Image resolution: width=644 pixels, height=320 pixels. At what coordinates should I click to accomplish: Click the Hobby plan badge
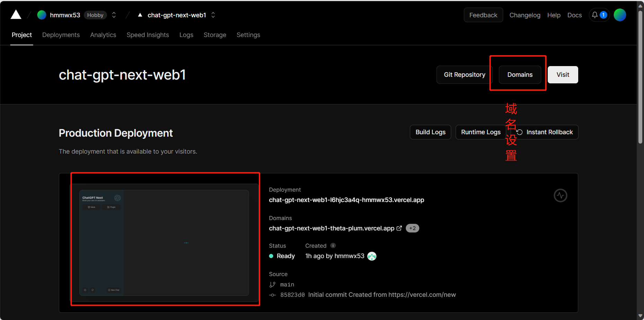[95, 15]
